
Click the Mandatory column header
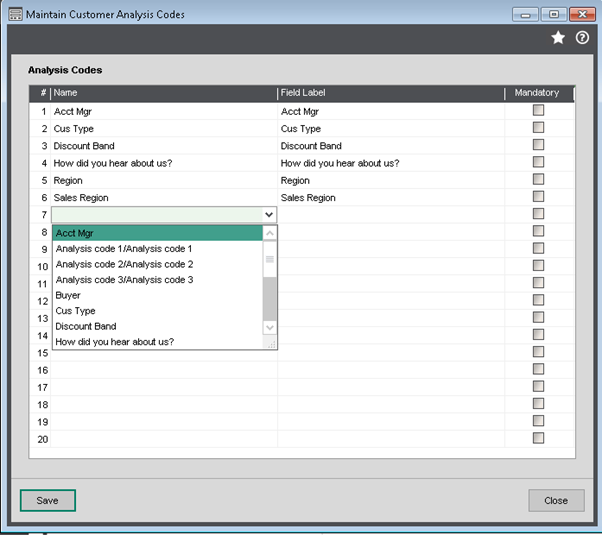click(x=539, y=93)
